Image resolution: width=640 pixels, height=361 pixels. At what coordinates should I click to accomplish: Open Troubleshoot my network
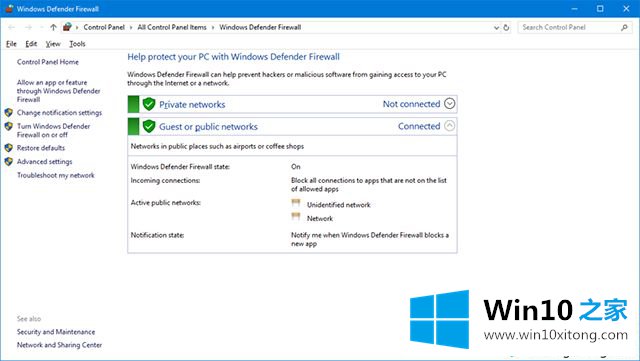(x=56, y=175)
